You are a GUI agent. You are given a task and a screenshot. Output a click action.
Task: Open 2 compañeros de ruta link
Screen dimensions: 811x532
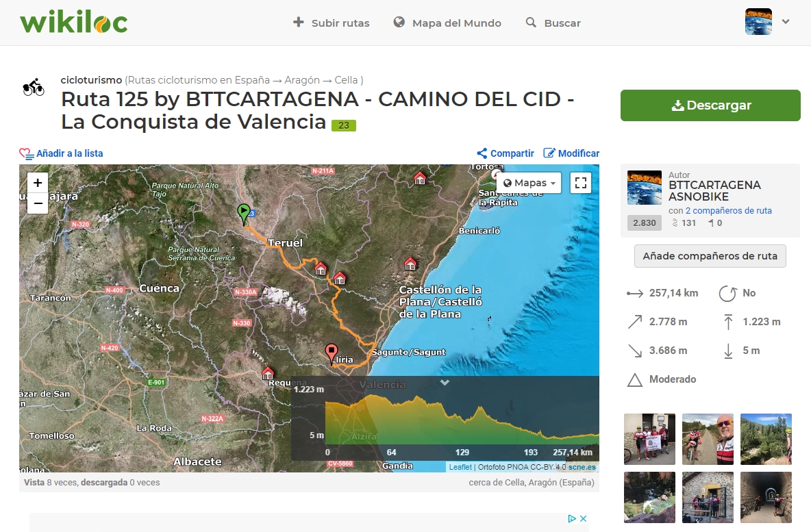[728, 211]
